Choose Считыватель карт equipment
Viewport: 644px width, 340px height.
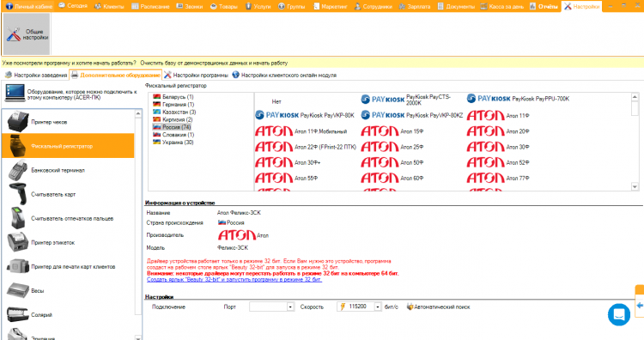tap(68, 194)
